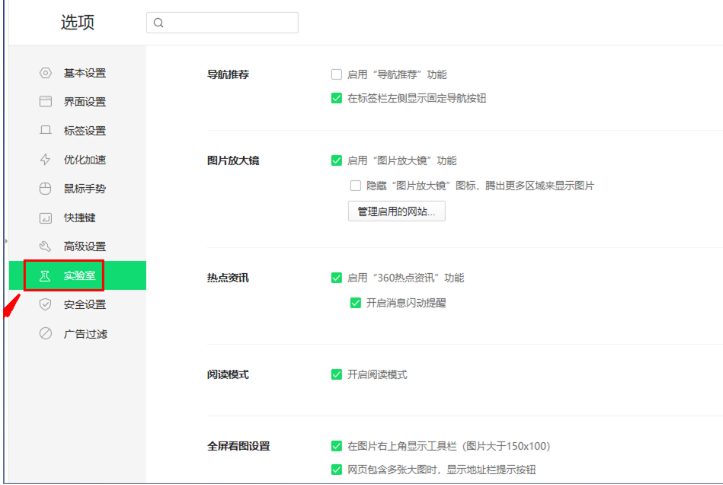Click the 热点资讯 section heading
The width and height of the screenshot is (723, 485).
pos(228,278)
